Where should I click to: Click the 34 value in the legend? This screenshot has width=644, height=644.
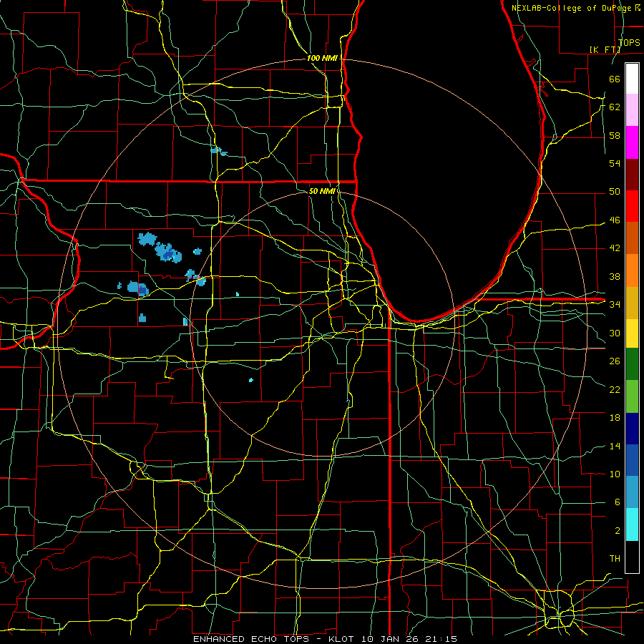click(615, 304)
